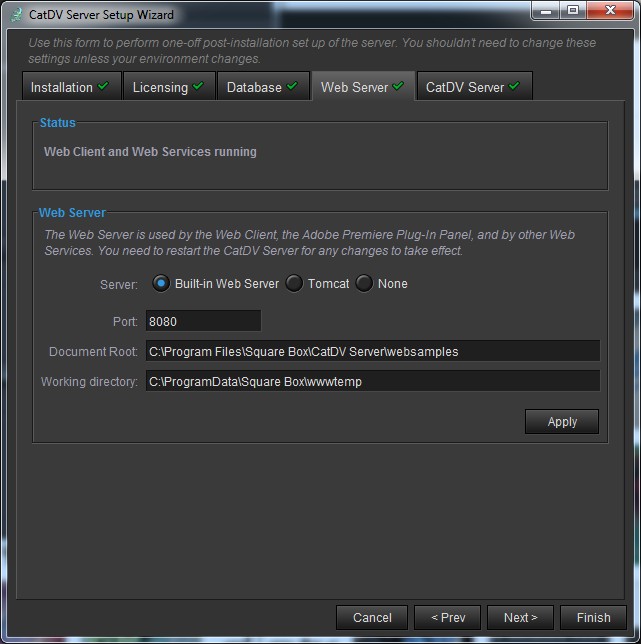Click the CatDV app icon in title bar
Image resolution: width=641 pixels, height=644 pixels.
tap(16, 15)
